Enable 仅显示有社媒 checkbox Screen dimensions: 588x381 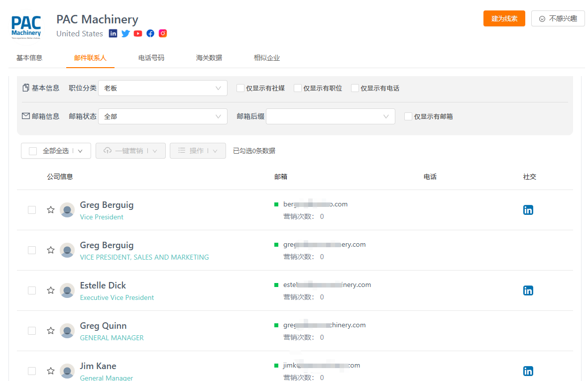[240, 88]
